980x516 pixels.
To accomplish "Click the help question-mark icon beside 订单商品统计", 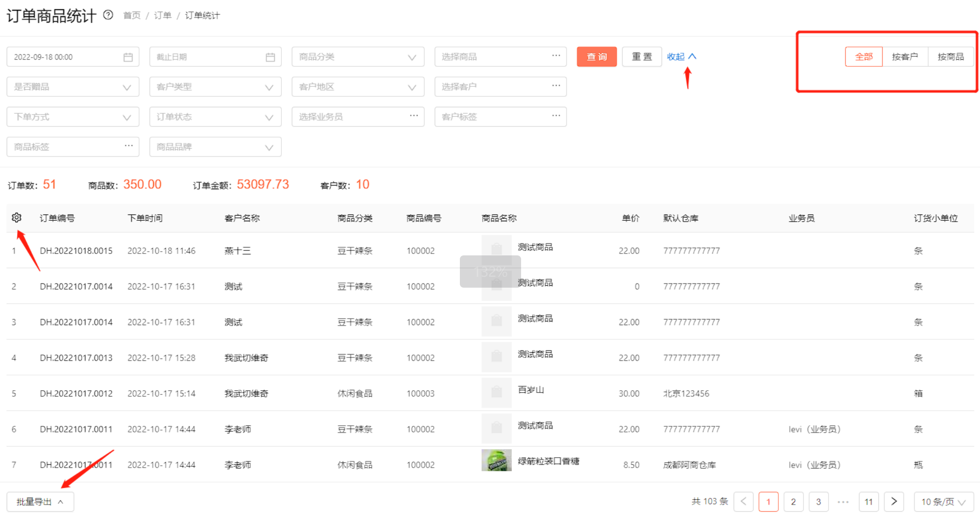I will [108, 15].
